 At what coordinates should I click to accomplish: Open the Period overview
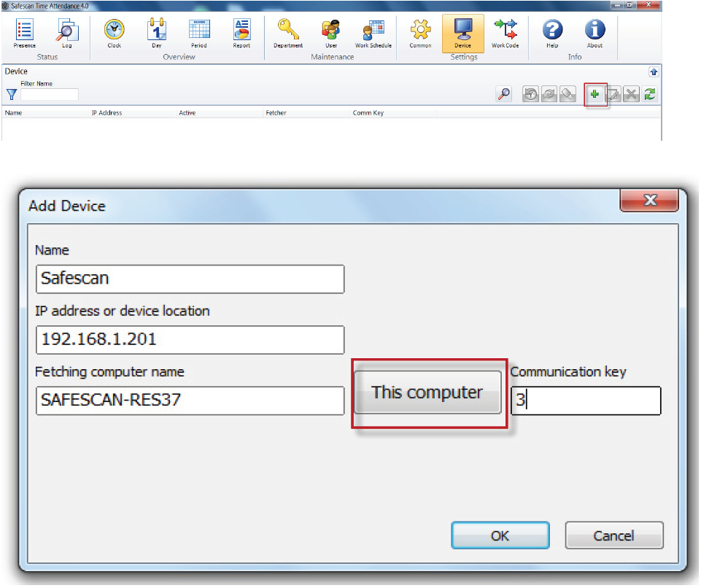199,33
